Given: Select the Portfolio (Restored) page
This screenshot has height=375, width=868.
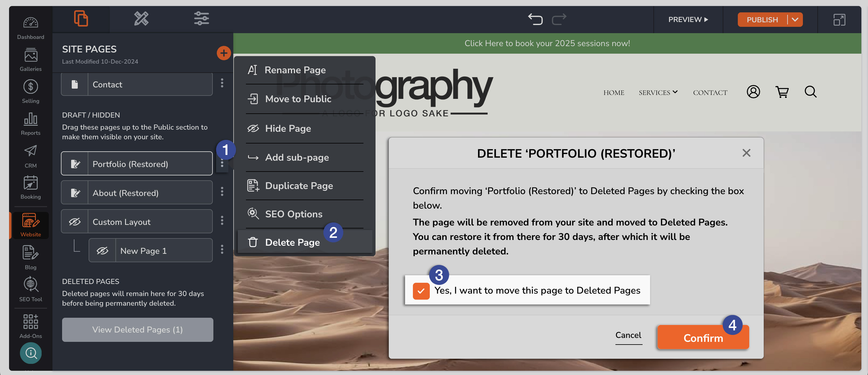Looking at the screenshot, I should [137, 163].
